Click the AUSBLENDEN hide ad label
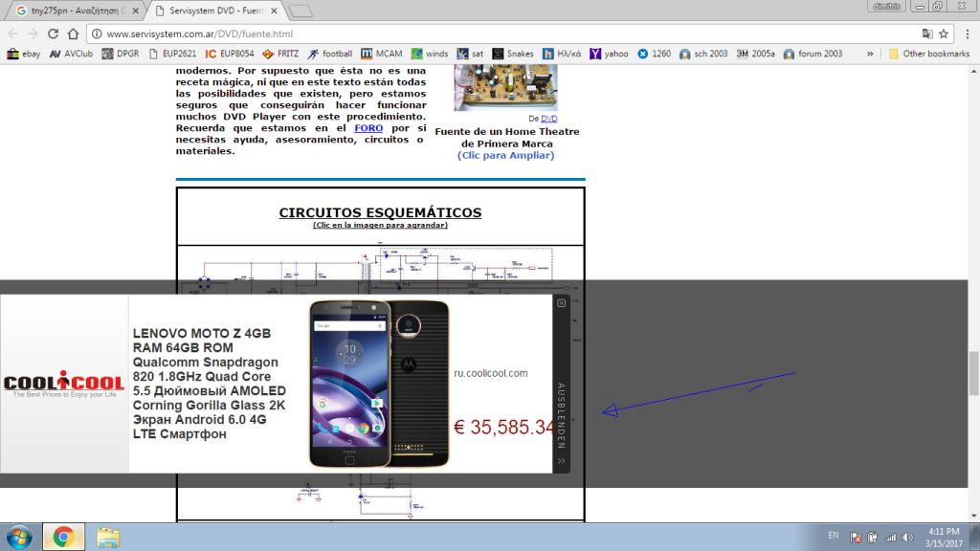This screenshot has width=980, height=551. tap(561, 415)
